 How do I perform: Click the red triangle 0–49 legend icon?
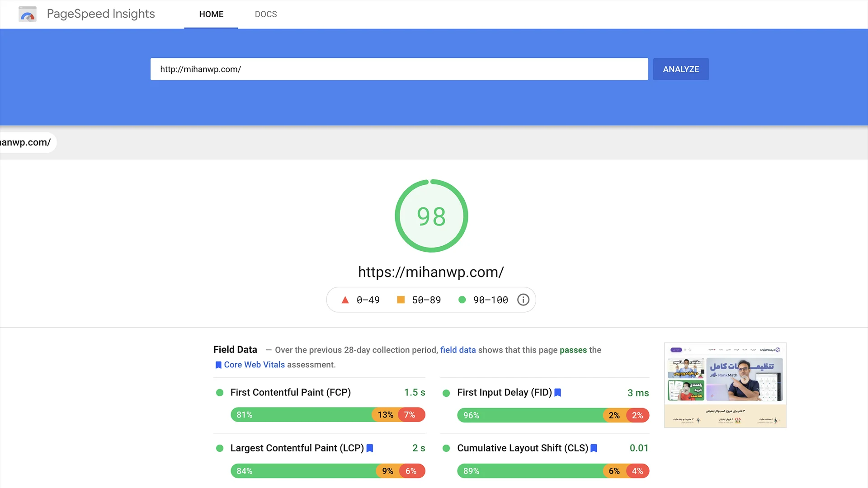pyautogui.click(x=345, y=300)
